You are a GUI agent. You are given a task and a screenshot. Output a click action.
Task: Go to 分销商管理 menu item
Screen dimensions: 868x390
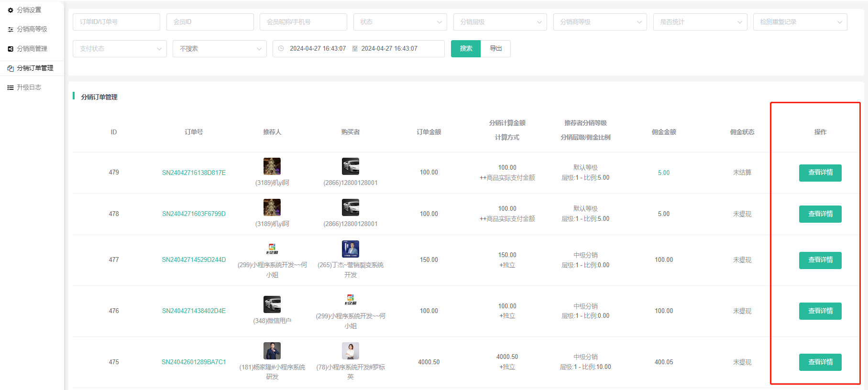pyautogui.click(x=32, y=49)
